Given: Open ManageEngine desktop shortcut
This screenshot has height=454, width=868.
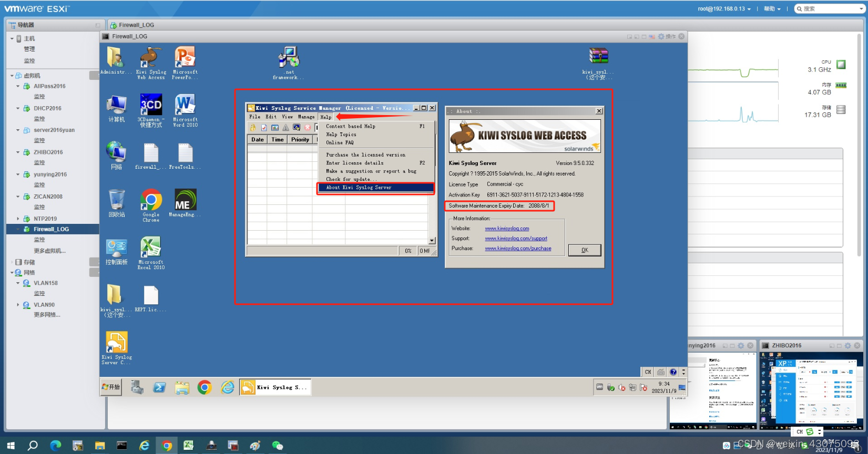Looking at the screenshot, I should tap(185, 203).
